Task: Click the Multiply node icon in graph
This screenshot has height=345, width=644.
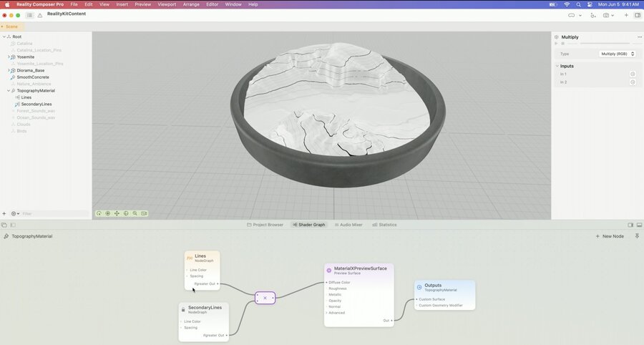Action: pyautogui.click(x=265, y=298)
